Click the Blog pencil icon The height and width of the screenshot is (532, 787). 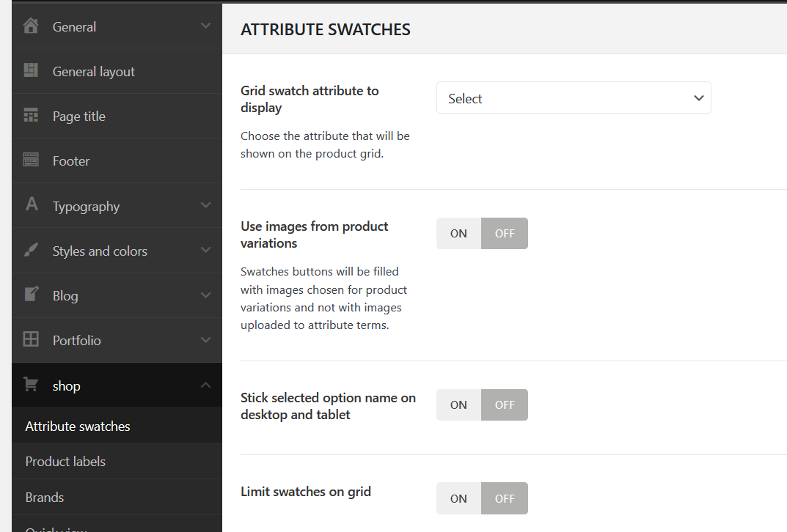[31, 295]
